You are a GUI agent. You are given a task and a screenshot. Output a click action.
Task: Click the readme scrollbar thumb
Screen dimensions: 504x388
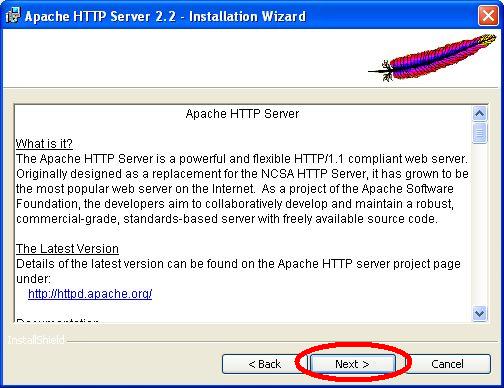pos(480,133)
